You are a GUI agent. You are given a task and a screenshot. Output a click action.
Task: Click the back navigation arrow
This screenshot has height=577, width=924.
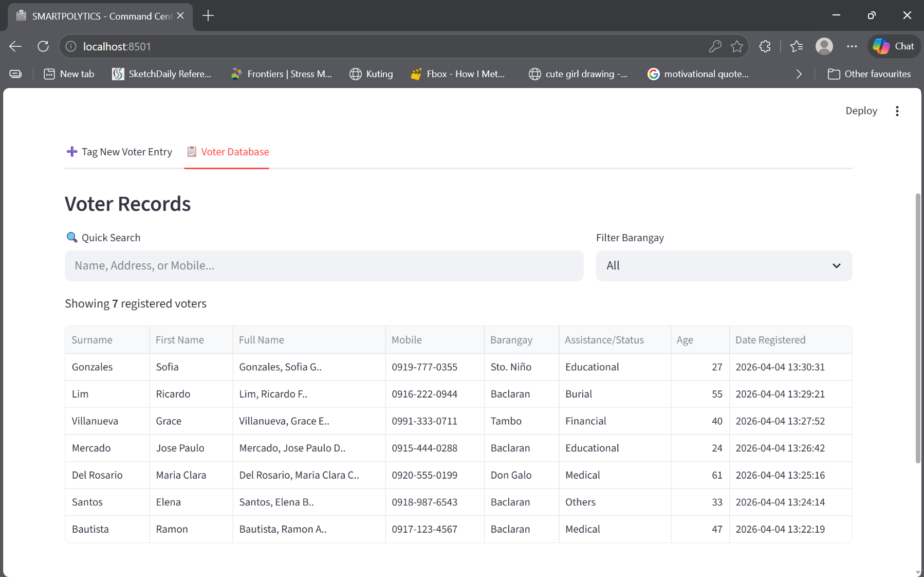[15, 46]
